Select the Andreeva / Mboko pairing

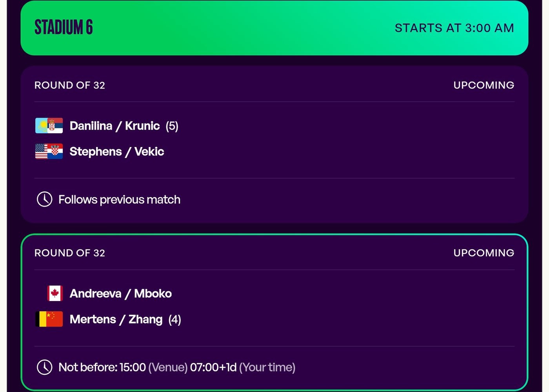pos(120,294)
